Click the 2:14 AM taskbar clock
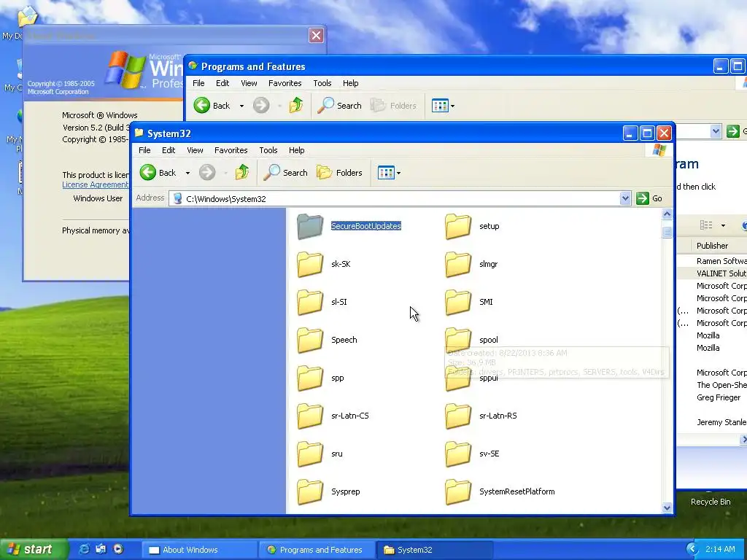The height and width of the screenshot is (560, 747). click(x=720, y=550)
